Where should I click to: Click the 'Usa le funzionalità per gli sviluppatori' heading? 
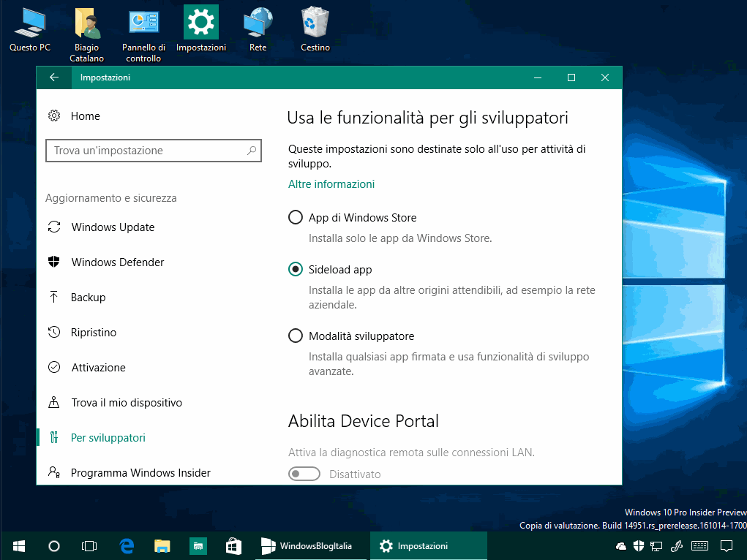point(427,118)
